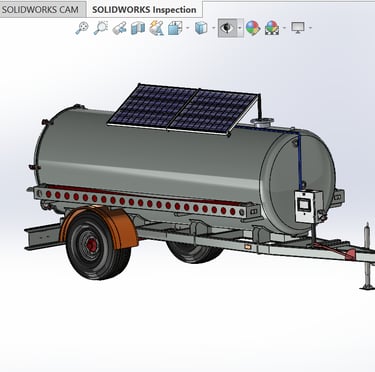Toggle the Hide/Show Items eye button
375x372 pixels.
coord(227,28)
